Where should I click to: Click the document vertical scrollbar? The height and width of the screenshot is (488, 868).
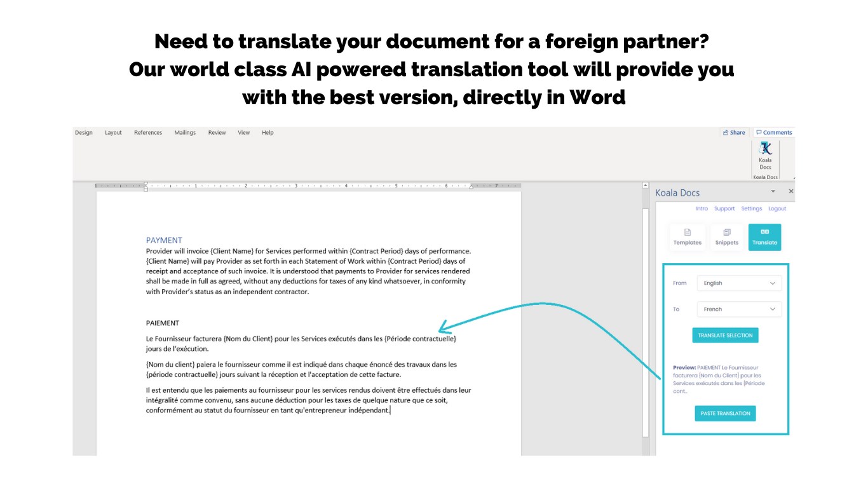[646, 322]
